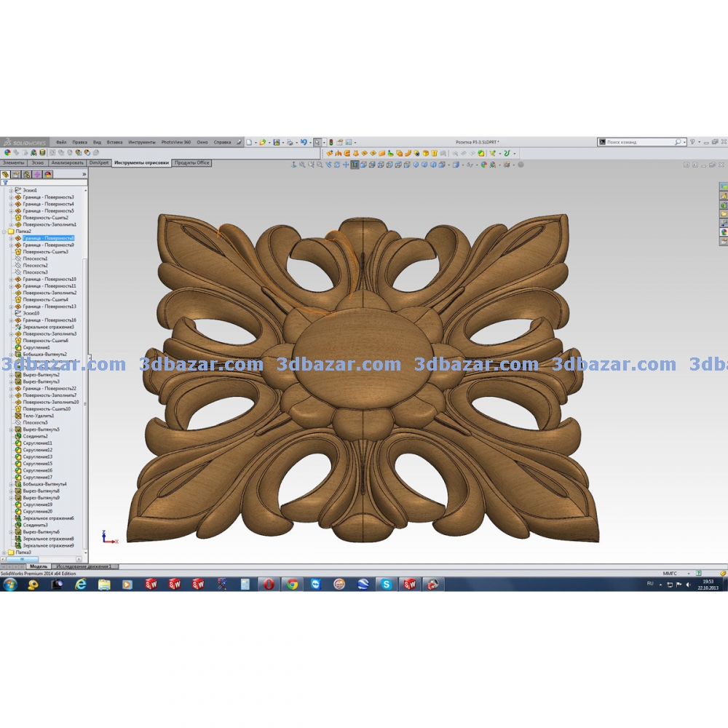
Task: Click the Undo arrow icon
Action: coord(303,143)
